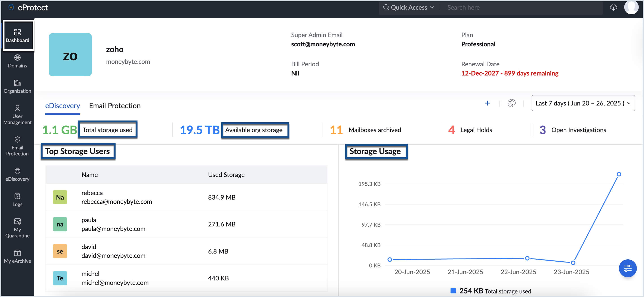Open My Quarantine in sidebar
The width and height of the screenshot is (644, 297).
click(x=17, y=228)
